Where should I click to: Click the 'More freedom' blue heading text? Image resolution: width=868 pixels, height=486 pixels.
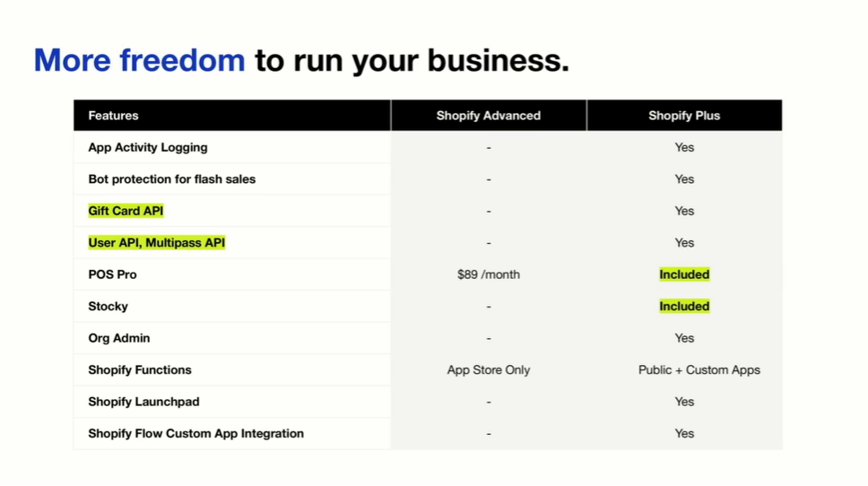[139, 60]
